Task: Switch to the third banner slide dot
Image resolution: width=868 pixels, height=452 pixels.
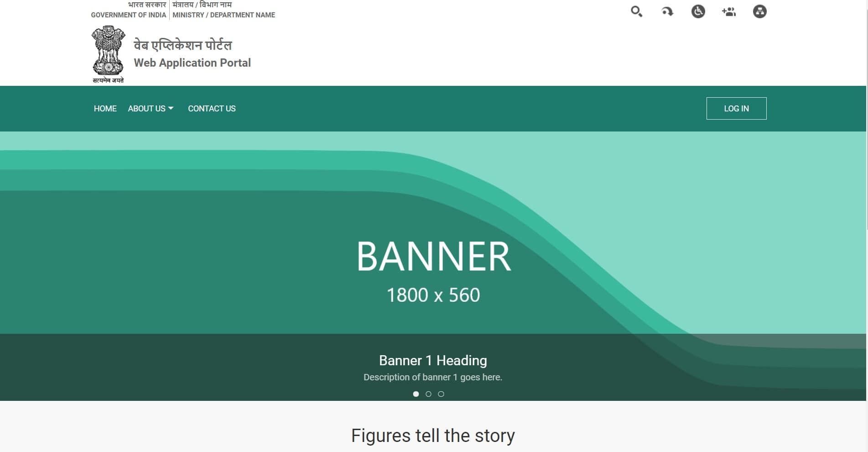Action: pos(441,394)
